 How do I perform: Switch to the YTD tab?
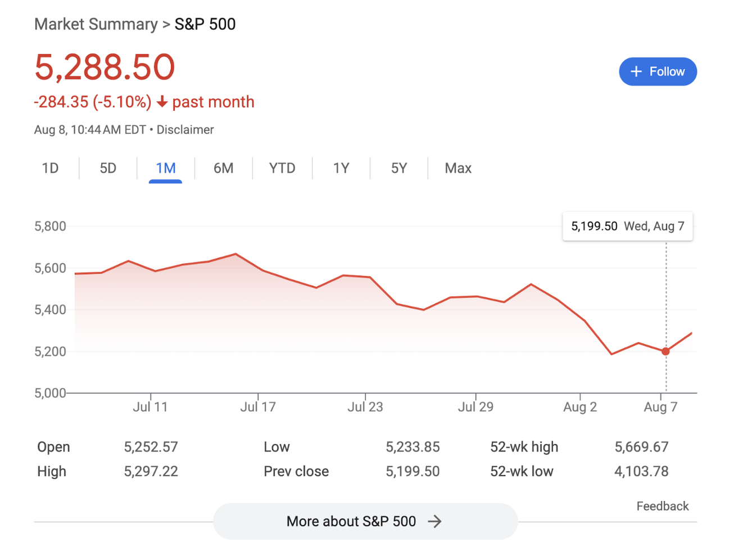[282, 168]
